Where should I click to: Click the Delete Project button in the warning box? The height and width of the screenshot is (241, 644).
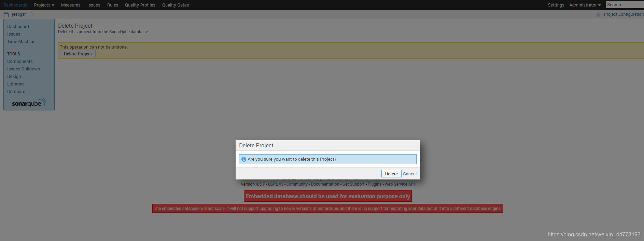78,54
